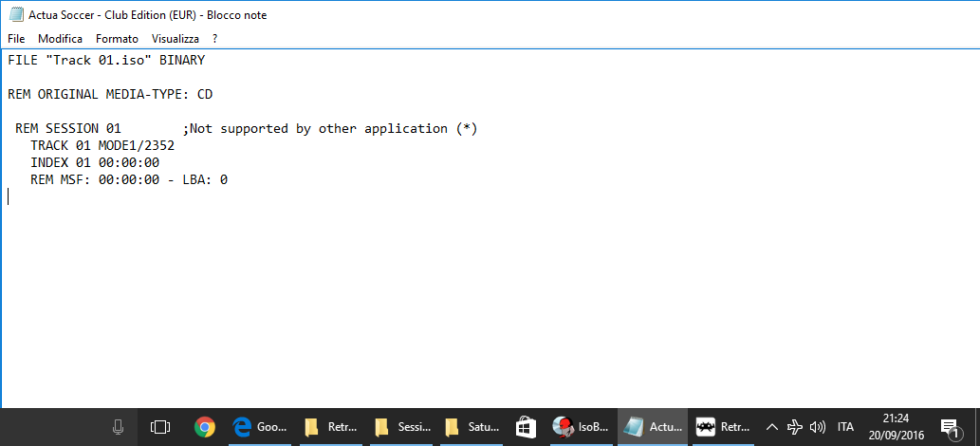Click the text 'REM SESSION 01'
Viewport: 980px width, 446px height.
(x=68, y=129)
